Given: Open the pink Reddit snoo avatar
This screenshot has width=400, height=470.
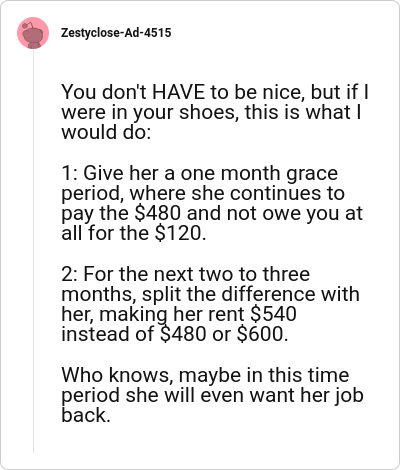Looking at the screenshot, I should coord(33,33).
